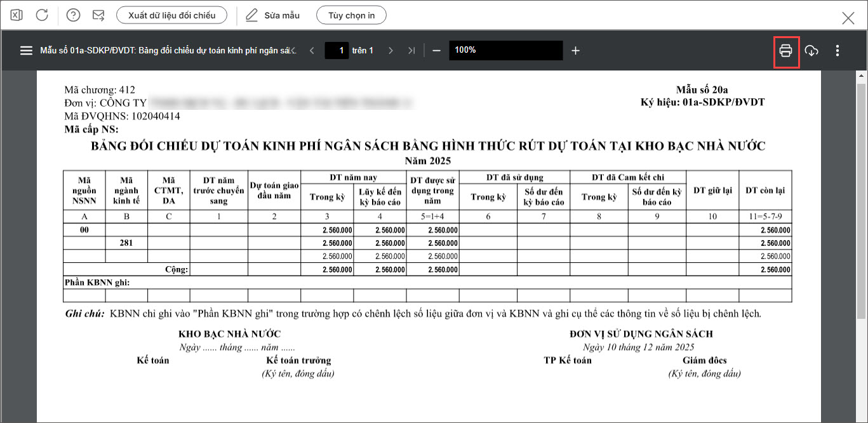This screenshot has width=868, height=423.
Task: Click the refresh report icon
Action: click(x=42, y=15)
